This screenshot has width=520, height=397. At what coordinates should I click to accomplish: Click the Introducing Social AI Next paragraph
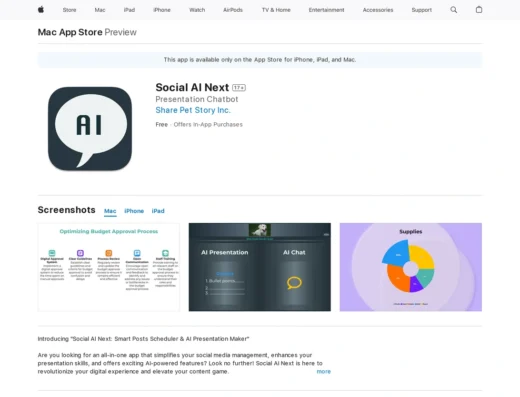tap(143, 339)
